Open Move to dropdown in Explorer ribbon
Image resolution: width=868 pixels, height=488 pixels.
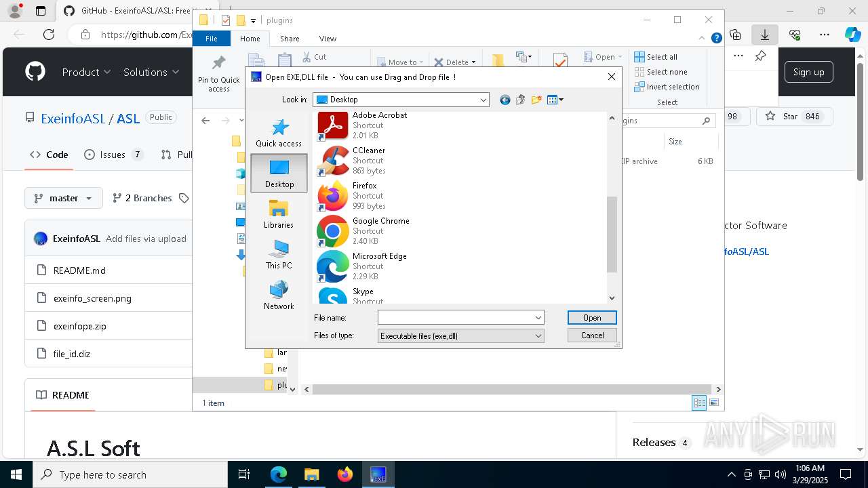(400, 62)
